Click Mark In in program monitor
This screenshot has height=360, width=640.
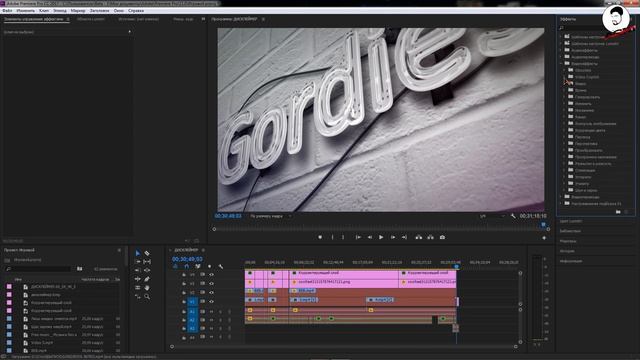tap(332, 237)
